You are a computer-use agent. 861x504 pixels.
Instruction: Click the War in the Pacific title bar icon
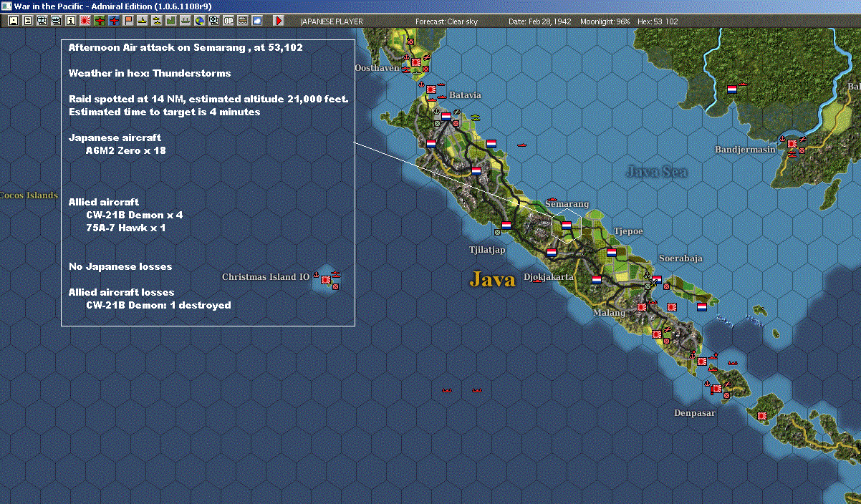coord(6,6)
